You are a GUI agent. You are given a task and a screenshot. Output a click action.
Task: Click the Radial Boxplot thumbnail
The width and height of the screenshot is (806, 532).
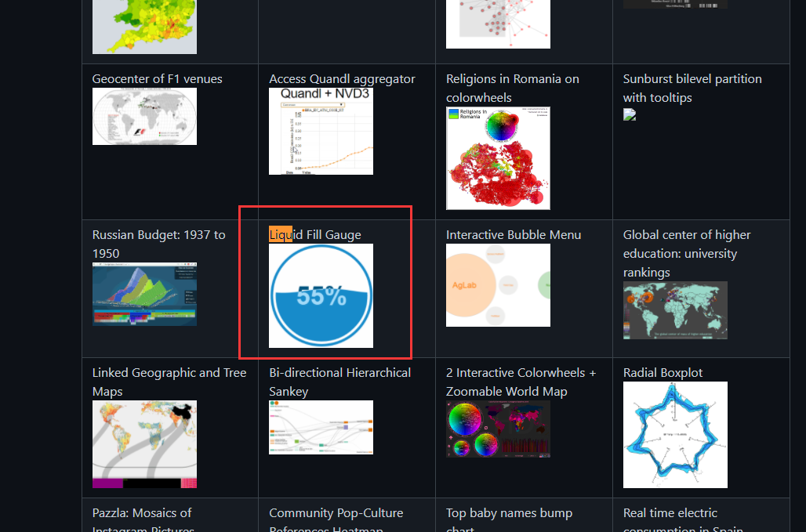point(675,434)
